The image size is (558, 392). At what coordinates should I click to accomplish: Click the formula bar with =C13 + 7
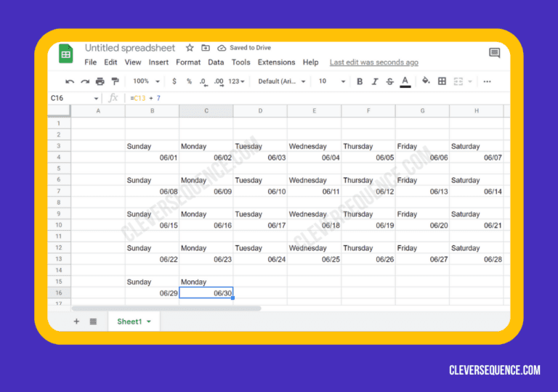pos(318,98)
